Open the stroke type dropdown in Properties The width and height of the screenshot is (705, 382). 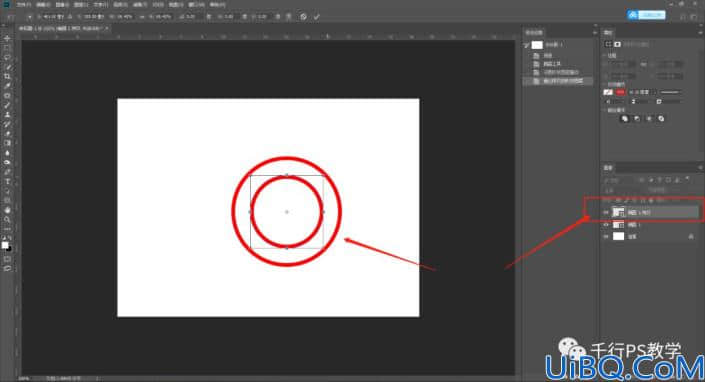670,92
